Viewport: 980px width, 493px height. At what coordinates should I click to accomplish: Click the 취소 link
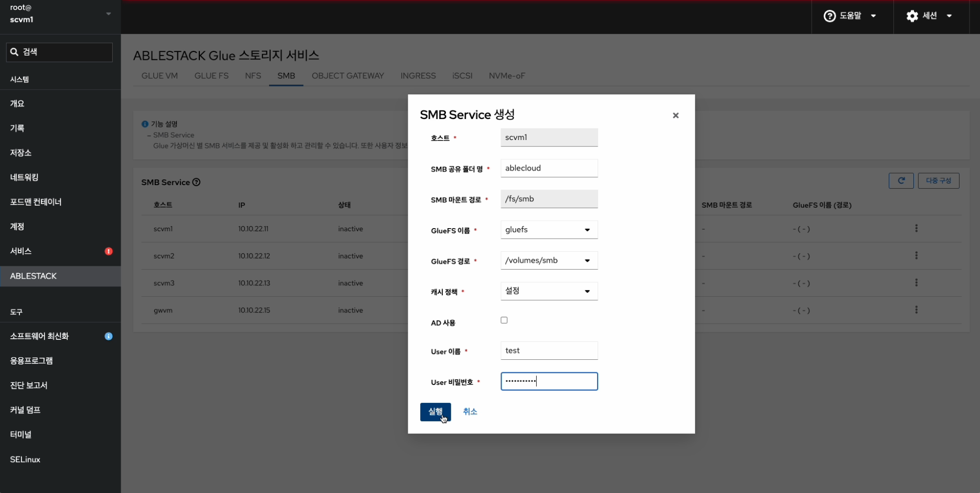coord(470,412)
